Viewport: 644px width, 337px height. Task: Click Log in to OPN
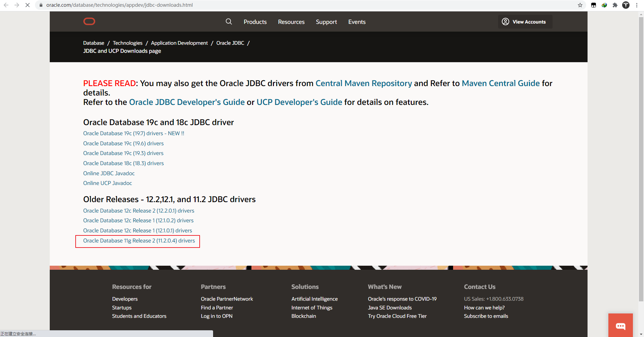coord(217,316)
